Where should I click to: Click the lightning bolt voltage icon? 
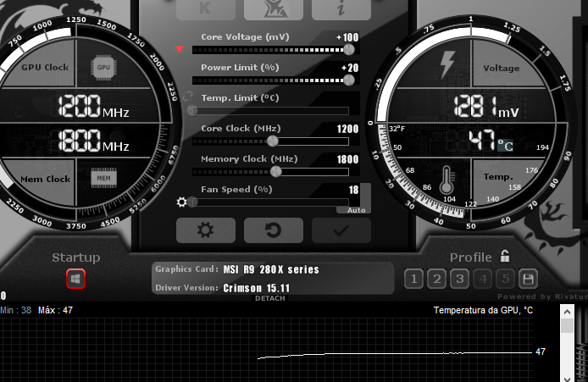[x=447, y=64]
